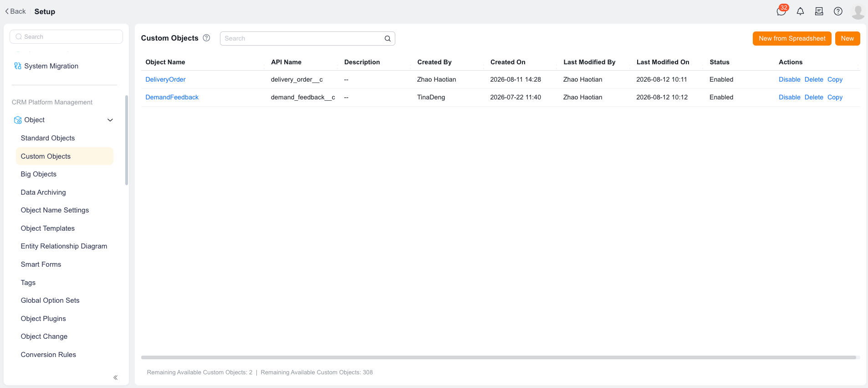
Task: Click the horizontal scrollbar under the table
Action: tap(499, 357)
